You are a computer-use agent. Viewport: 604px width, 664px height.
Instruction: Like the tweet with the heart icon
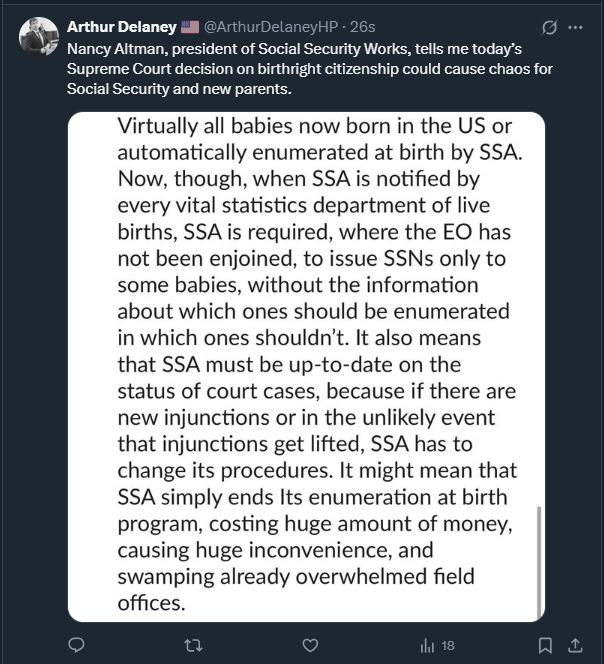310,645
